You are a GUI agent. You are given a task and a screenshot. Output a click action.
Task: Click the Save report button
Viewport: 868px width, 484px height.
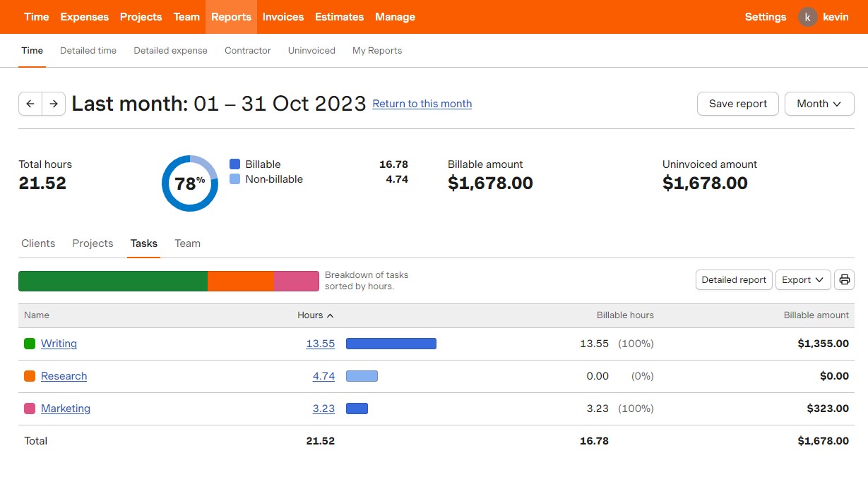coord(737,104)
